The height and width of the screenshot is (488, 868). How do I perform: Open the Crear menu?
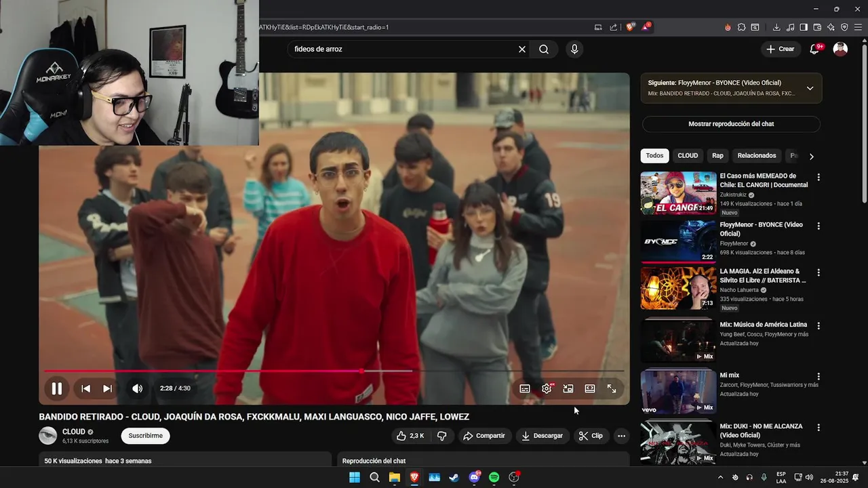tap(780, 49)
